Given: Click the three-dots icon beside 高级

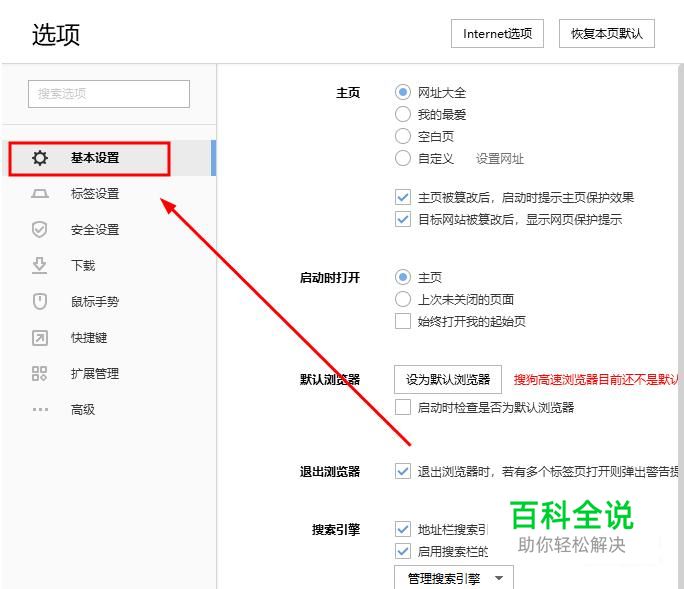Looking at the screenshot, I should [x=40, y=410].
